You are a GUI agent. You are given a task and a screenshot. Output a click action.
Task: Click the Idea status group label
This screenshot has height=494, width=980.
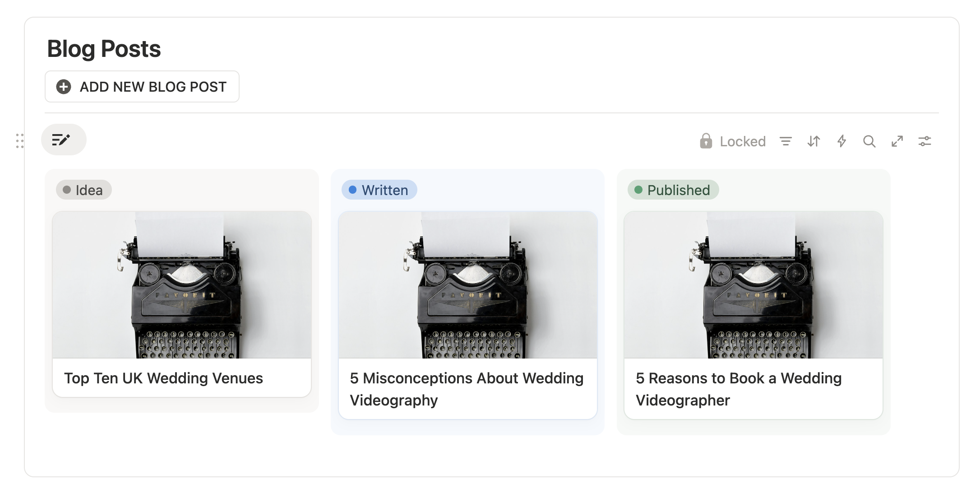coord(84,190)
